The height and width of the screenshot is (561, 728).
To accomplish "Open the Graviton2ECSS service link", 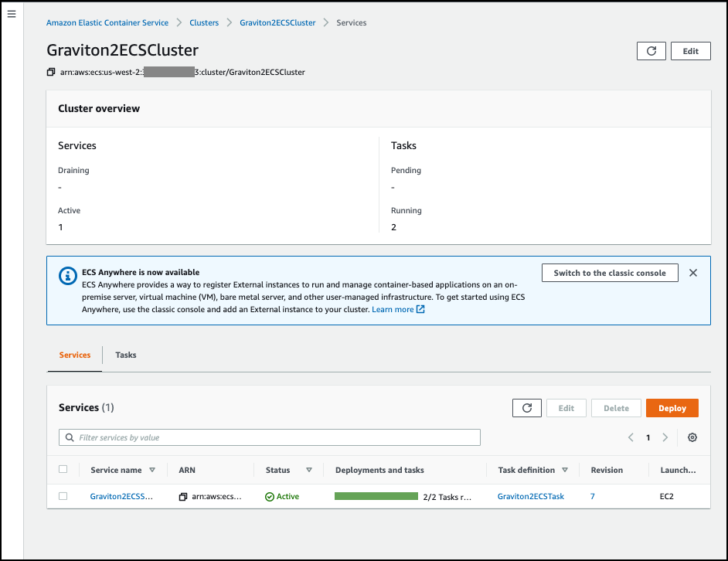I will [x=121, y=496].
